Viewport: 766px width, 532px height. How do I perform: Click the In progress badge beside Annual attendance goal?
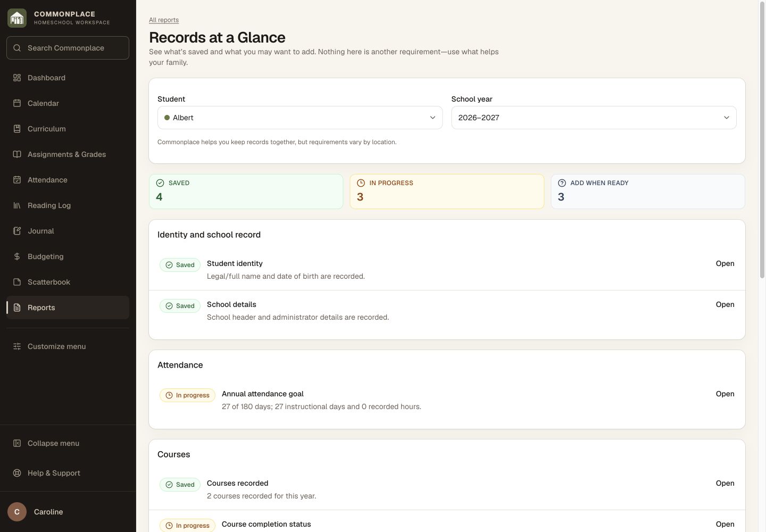(x=187, y=395)
